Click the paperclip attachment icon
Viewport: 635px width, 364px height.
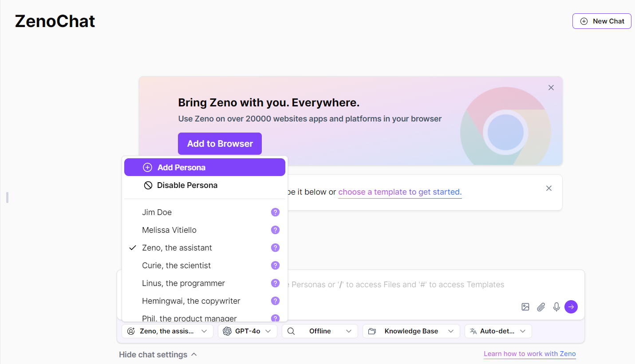click(x=541, y=307)
